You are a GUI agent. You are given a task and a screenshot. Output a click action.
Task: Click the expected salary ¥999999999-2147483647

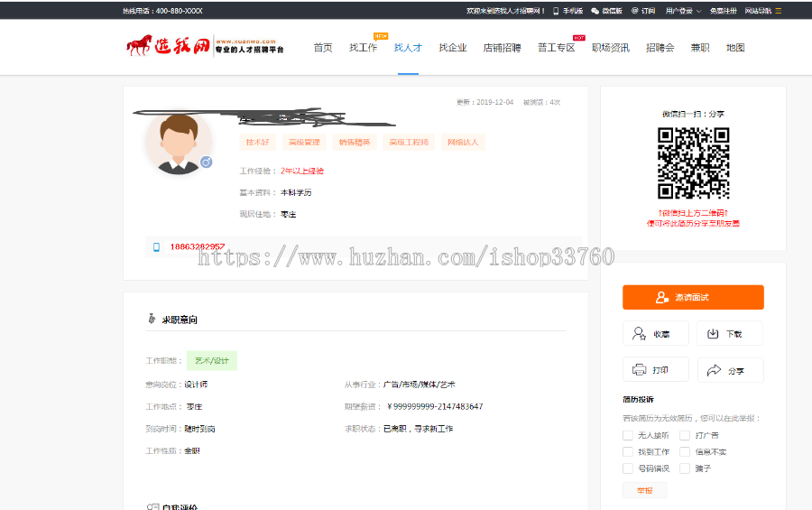pos(435,406)
